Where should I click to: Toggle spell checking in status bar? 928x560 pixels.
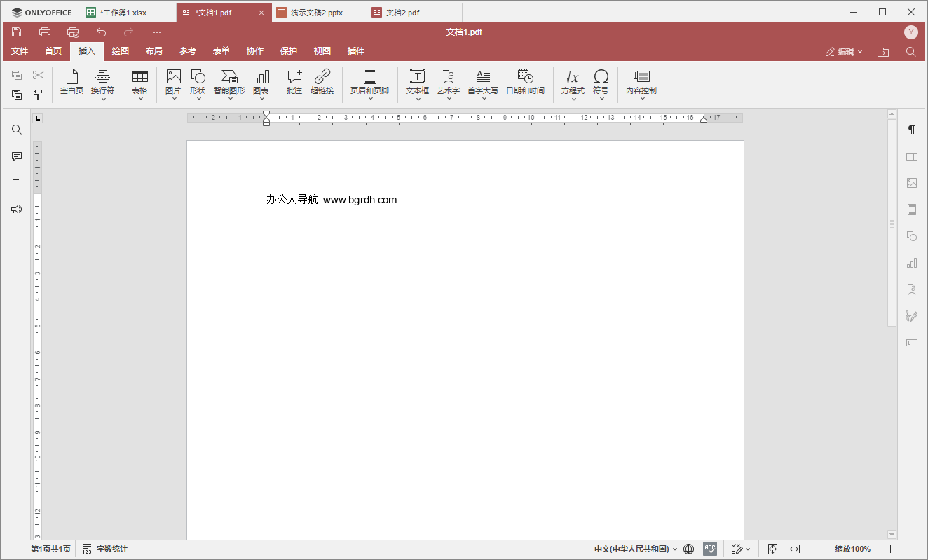pyautogui.click(x=710, y=549)
